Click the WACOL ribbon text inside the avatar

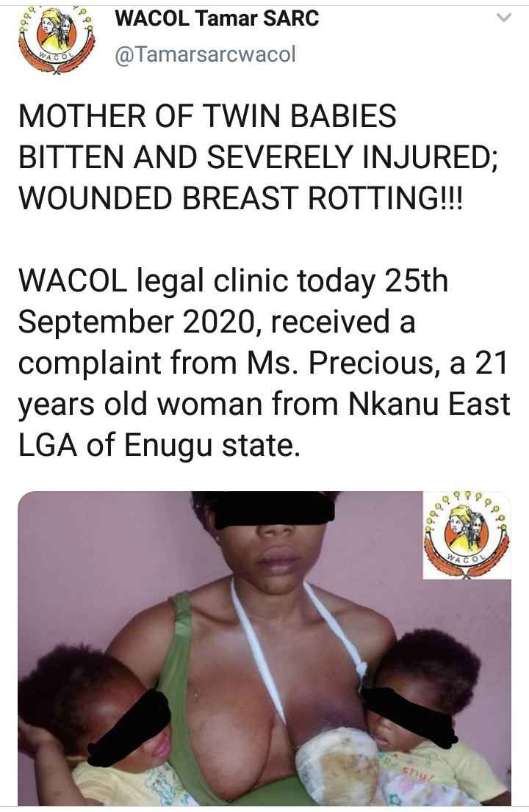click(54, 55)
